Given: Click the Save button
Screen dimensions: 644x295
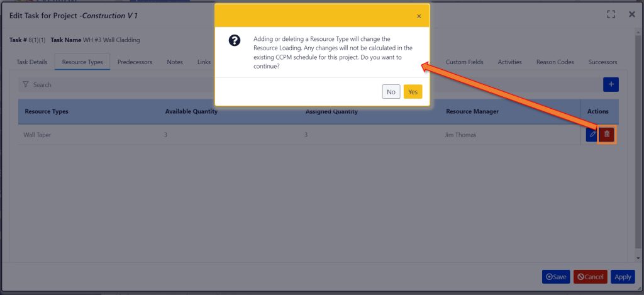Looking at the screenshot, I should click(x=556, y=277).
